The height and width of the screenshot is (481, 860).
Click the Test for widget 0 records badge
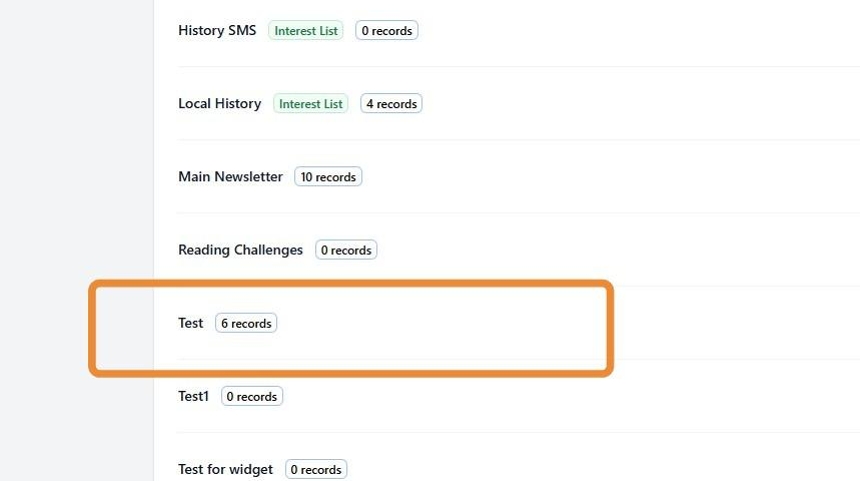[x=316, y=469]
